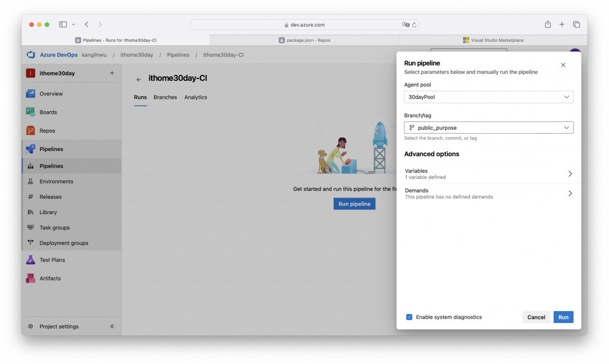Open the Task groups icon
Viewport: 609px width, 364px height.
tap(31, 227)
